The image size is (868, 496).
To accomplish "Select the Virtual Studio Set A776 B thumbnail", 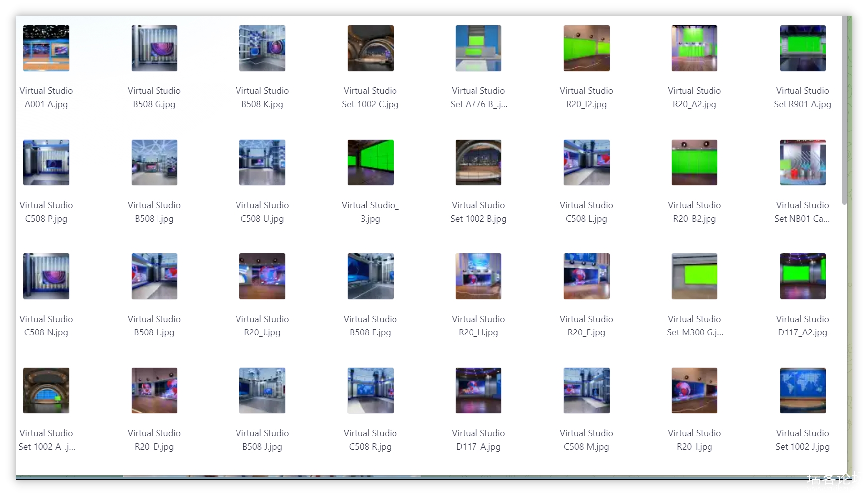I will click(x=478, y=48).
